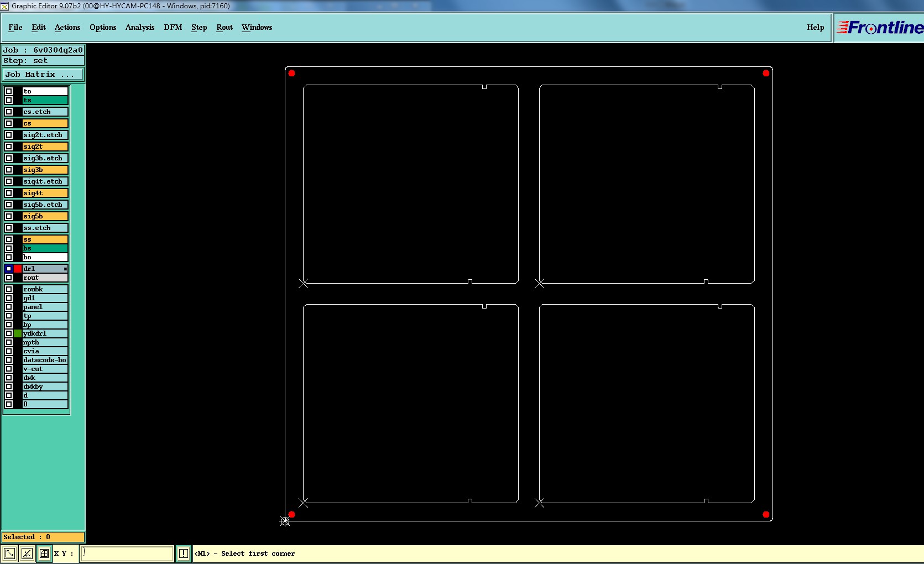Viewport: 924px width, 564px height.
Task: Select the dwkby layer name
Action: point(45,387)
